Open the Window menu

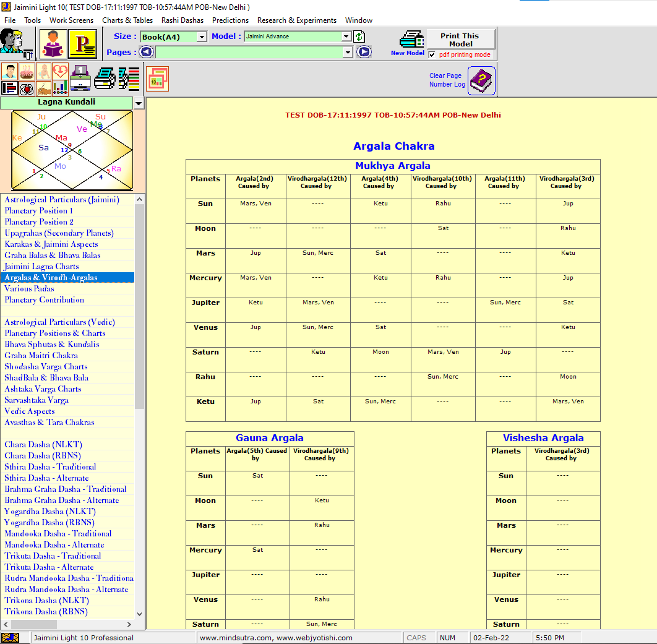point(359,20)
